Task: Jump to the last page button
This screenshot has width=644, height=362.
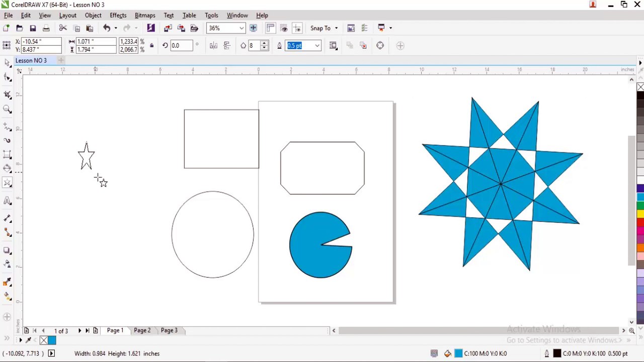Action: tap(87, 330)
